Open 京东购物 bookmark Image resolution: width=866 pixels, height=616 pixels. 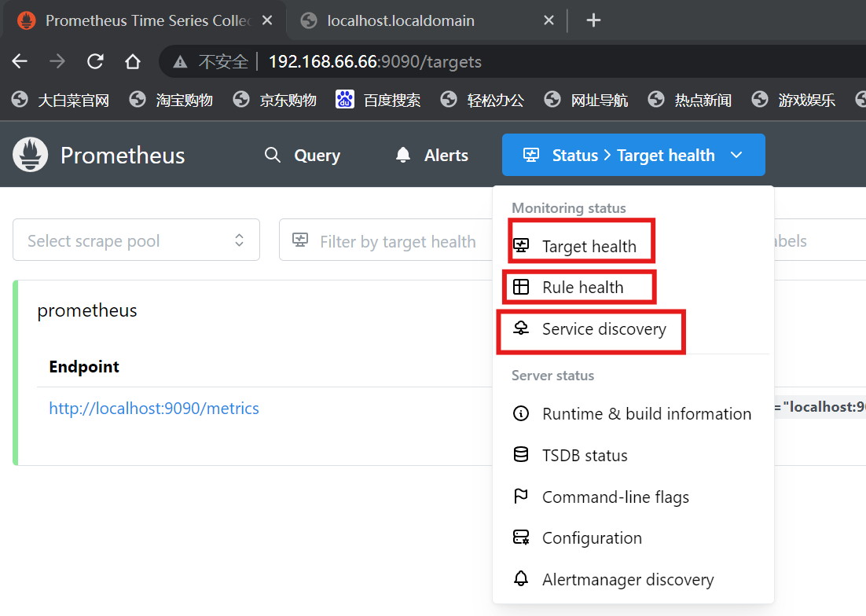pos(275,100)
